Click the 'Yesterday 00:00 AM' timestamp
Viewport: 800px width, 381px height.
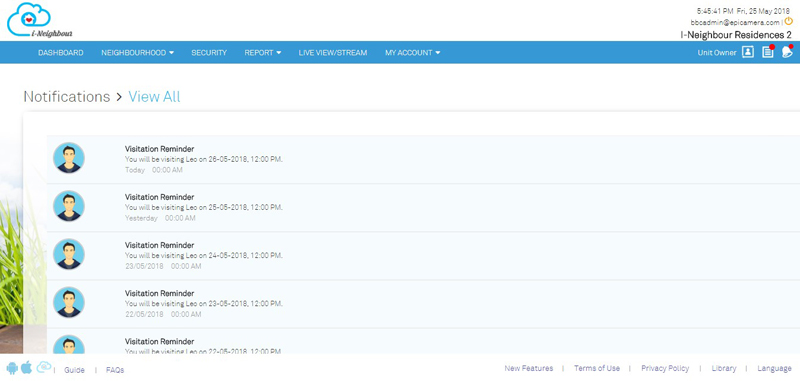(x=160, y=218)
